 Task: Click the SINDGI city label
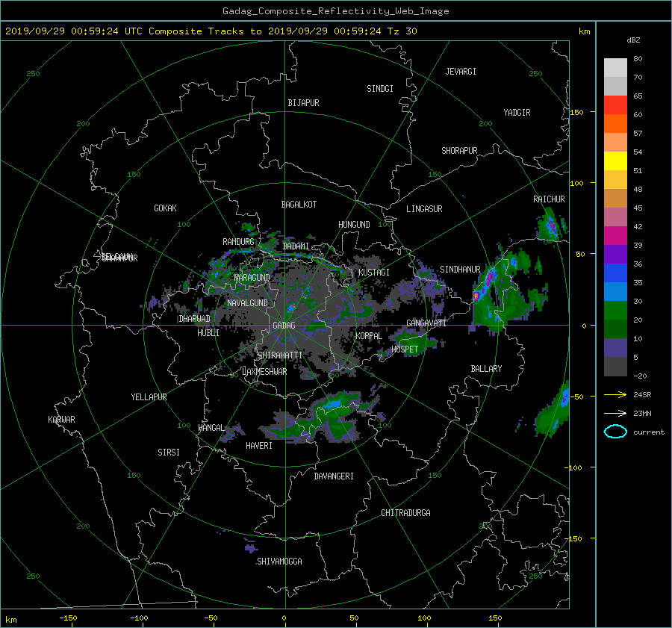click(380, 89)
